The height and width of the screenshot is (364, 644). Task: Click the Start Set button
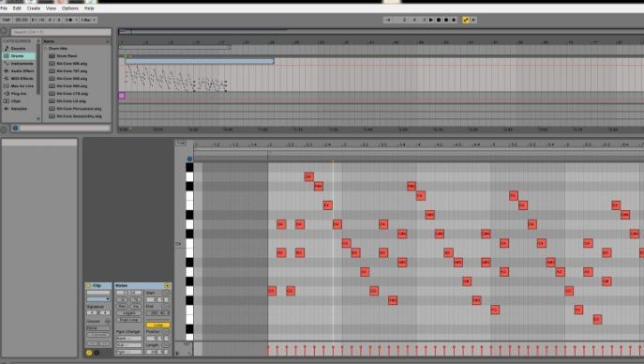pos(166,293)
